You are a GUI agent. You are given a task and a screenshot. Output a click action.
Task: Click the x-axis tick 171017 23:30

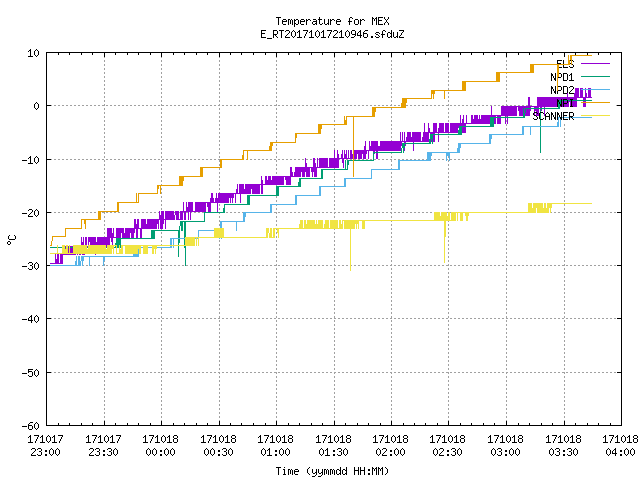[x=103, y=445]
